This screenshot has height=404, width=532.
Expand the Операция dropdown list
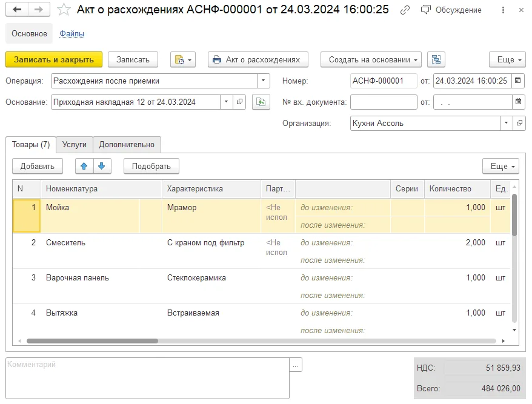(x=264, y=81)
